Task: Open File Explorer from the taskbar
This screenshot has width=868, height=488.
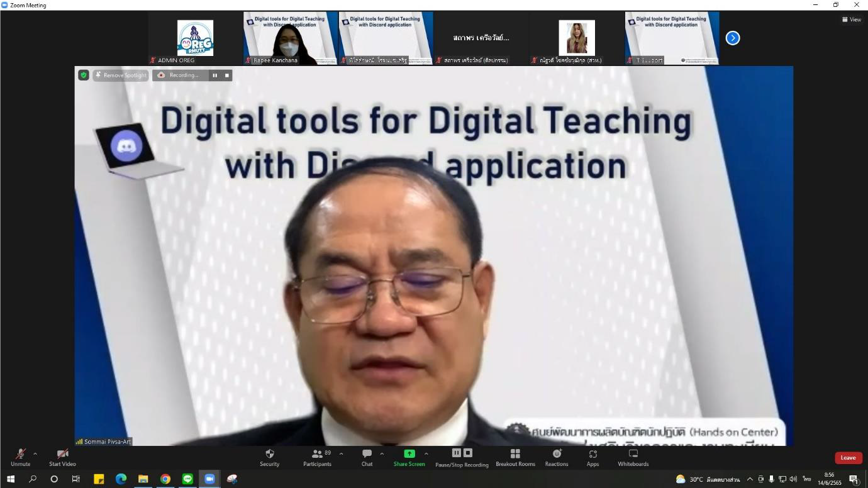Action: pos(143,479)
